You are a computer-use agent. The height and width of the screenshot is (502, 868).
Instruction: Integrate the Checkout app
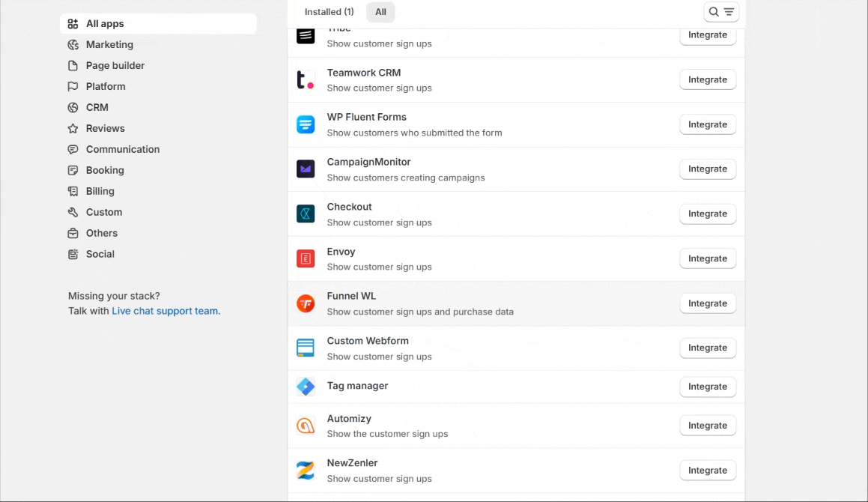(x=708, y=214)
